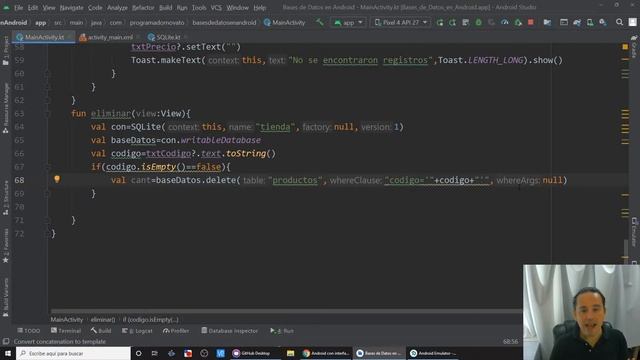Open the Help menu
The image size is (640, 360).
coord(260,7)
